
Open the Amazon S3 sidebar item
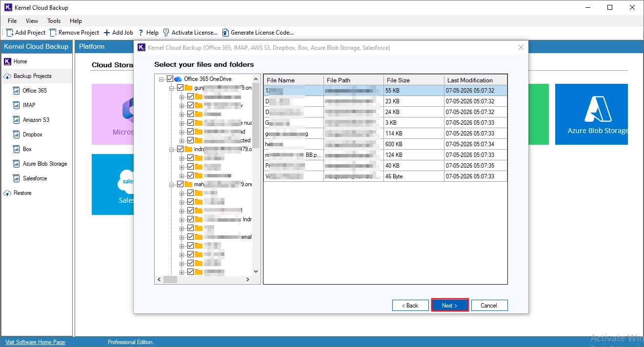coord(36,120)
